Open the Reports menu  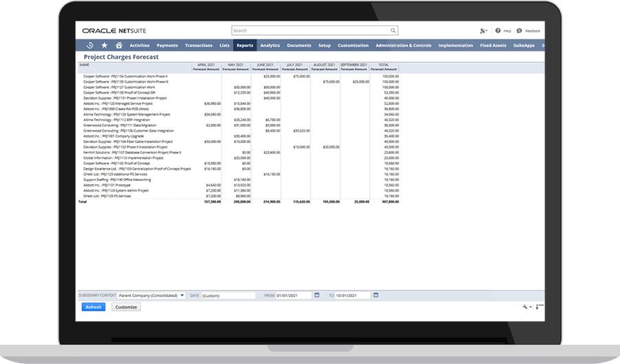tap(245, 45)
